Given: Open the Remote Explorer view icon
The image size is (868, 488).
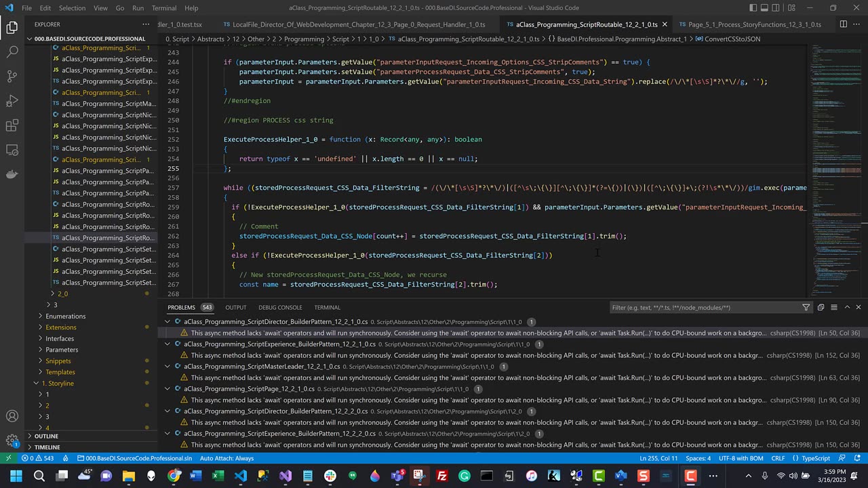Looking at the screenshot, I should [x=12, y=150].
